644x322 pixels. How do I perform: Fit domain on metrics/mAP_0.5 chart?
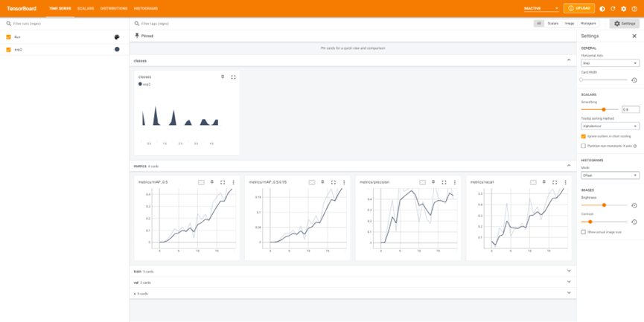[x=201, y=182]
